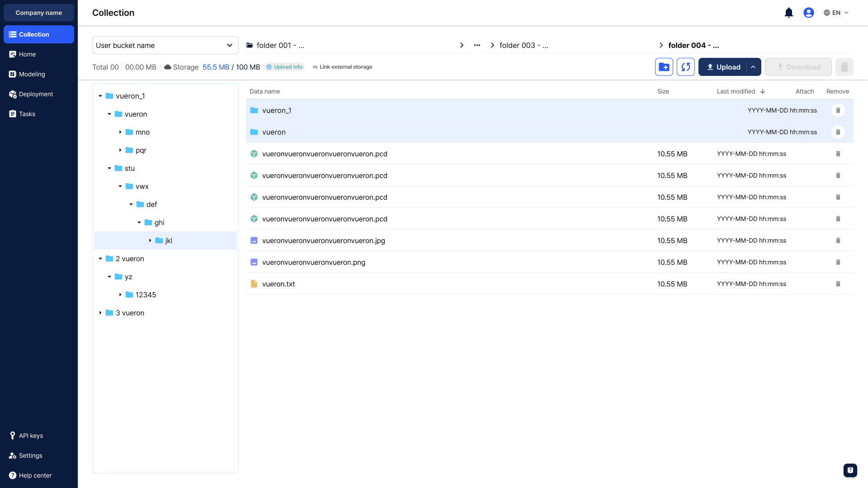This screenshot has width=868, height=488.
Task: Click the disabled top delete trash button
Action: pos(844,67)
